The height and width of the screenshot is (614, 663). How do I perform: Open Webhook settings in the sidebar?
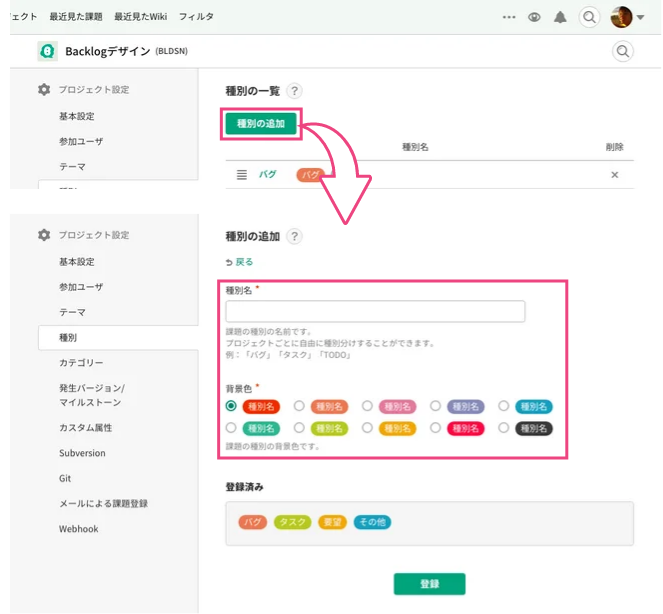(x=78, y=529)
